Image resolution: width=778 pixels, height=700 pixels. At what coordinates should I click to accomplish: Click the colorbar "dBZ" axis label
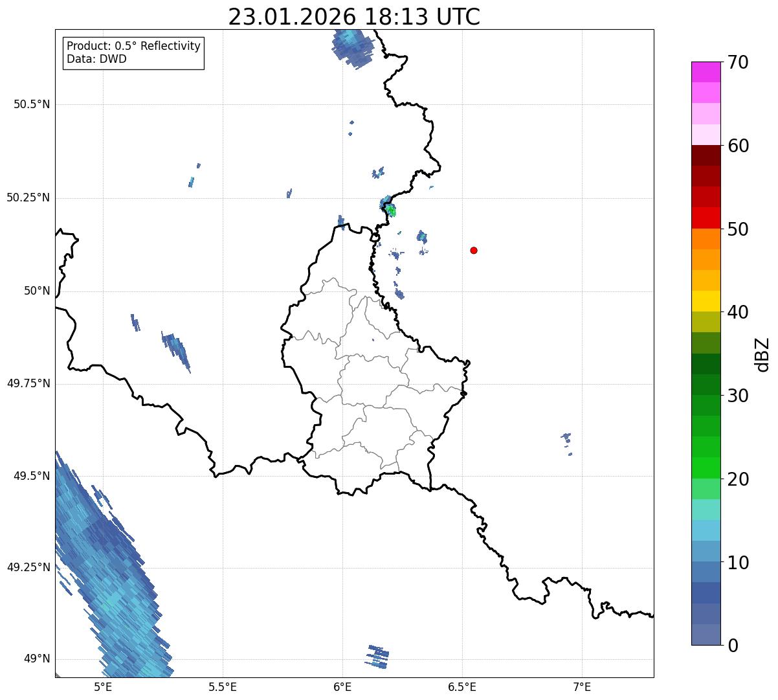[762, 354]
